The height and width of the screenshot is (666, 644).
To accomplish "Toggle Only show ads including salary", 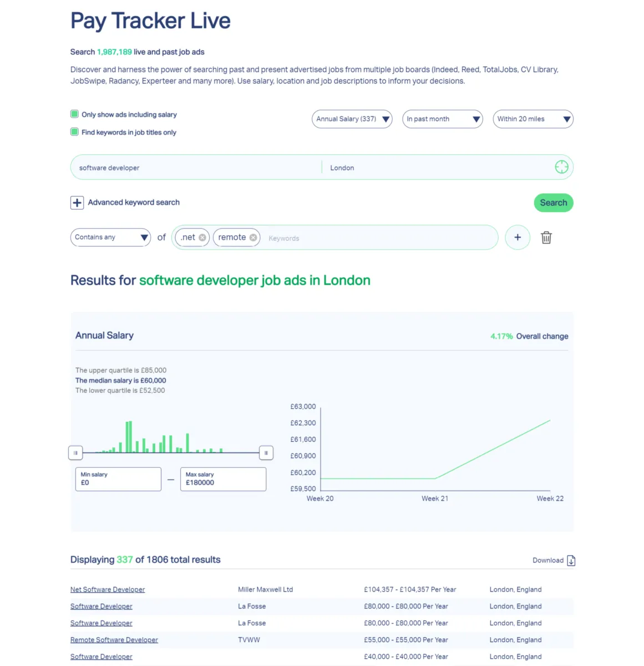I will (74, 114).
